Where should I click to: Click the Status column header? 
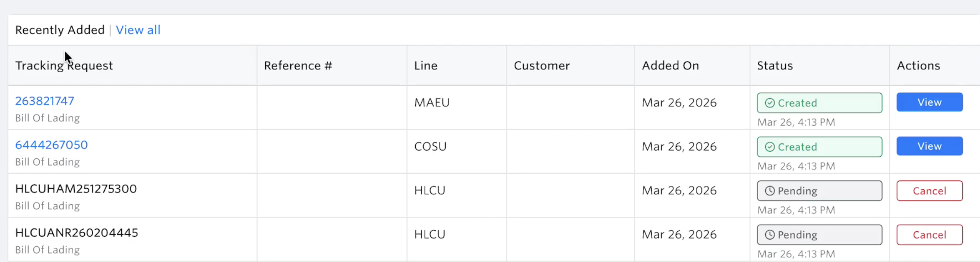click(775, 65)
